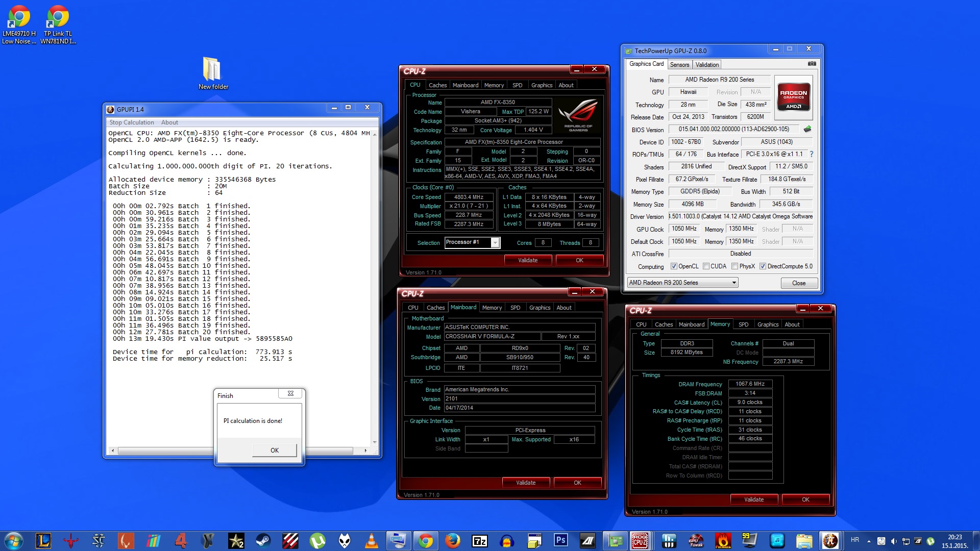Open FurMark taskbar icon
This screenshot has width=980, height=551.
723,540
